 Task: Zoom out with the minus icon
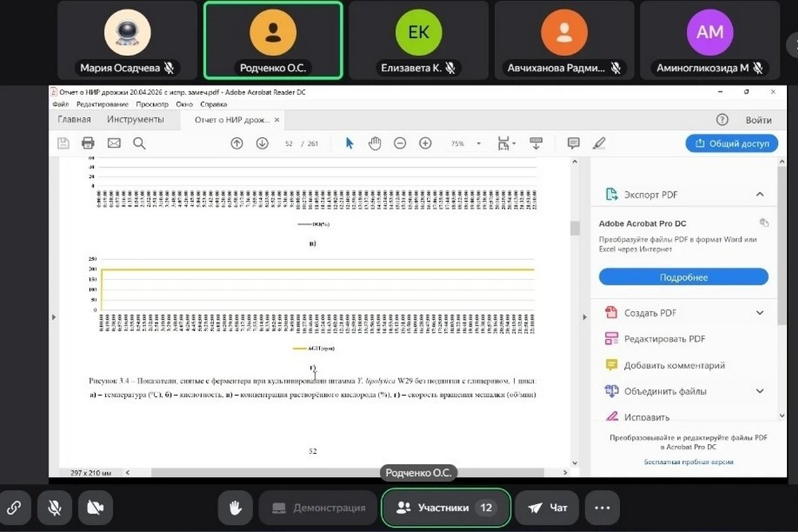pos(400,144)
